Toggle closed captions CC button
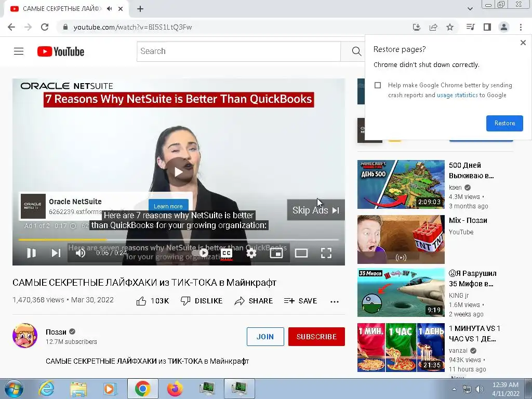The width and height of the screenshot is (532, 399). 227,253
